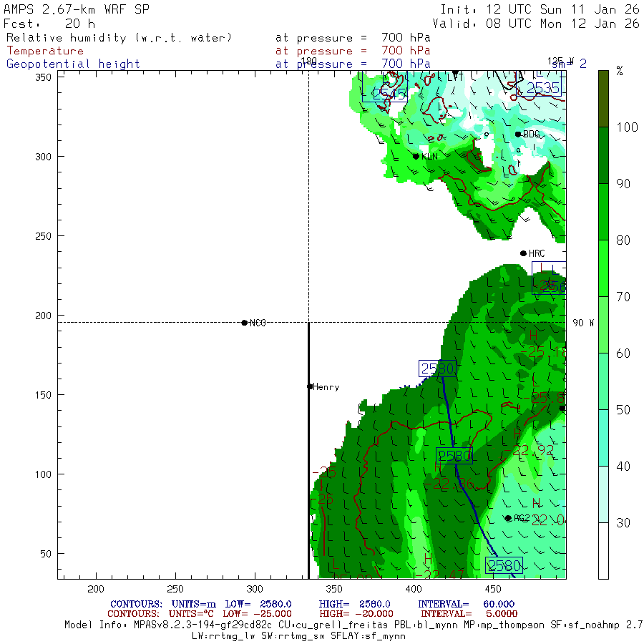Click x-axis tick label 400

pos(413,590)
